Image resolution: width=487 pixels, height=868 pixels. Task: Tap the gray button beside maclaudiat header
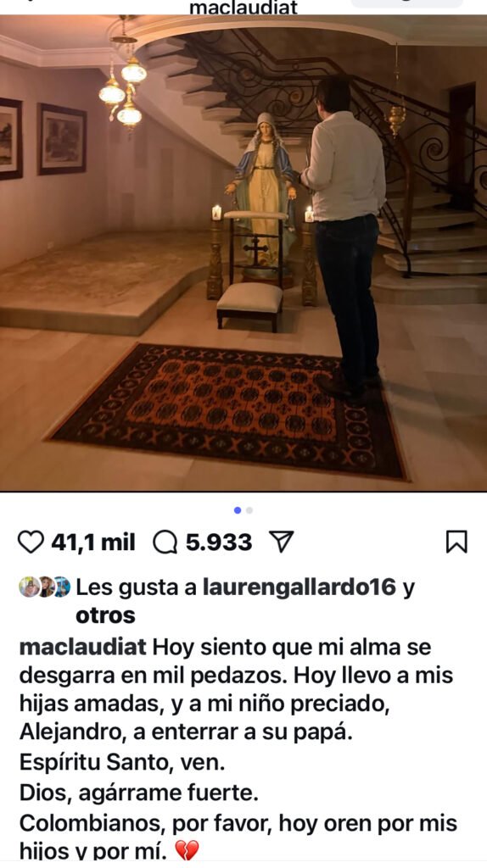tap(407, 3)
